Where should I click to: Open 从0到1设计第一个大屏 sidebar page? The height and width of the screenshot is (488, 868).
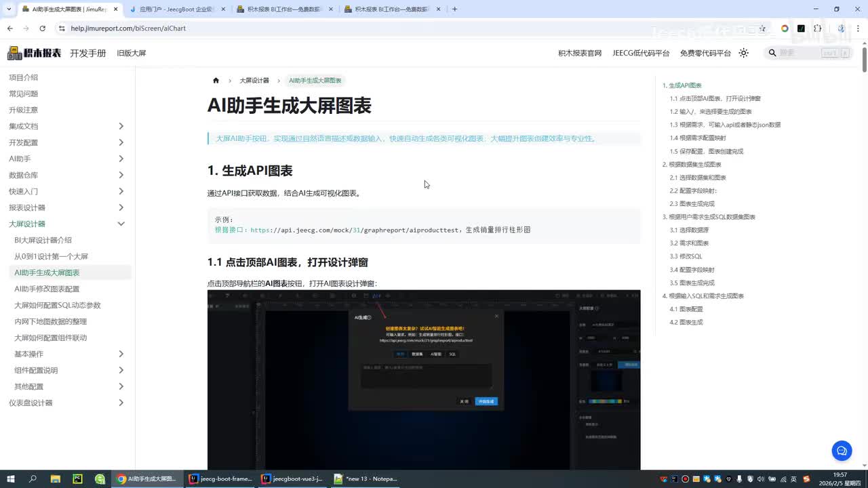(51, 256)
